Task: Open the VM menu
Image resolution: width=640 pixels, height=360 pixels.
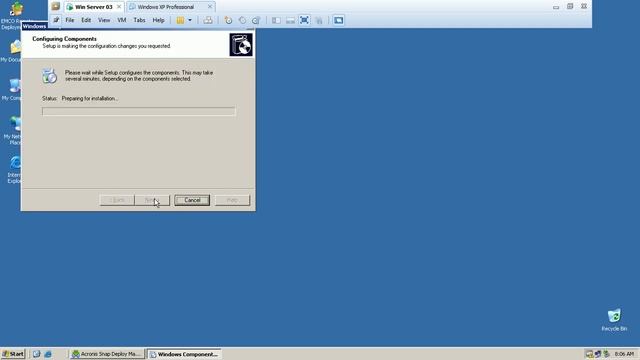Action: coord(122,20)
